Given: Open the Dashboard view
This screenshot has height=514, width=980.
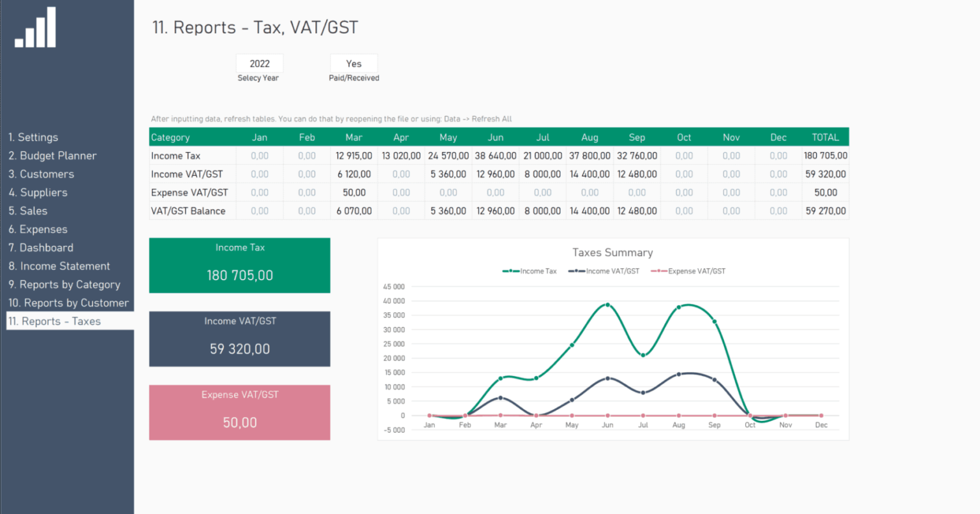Looking at the screenshot, I should point(40,247).
